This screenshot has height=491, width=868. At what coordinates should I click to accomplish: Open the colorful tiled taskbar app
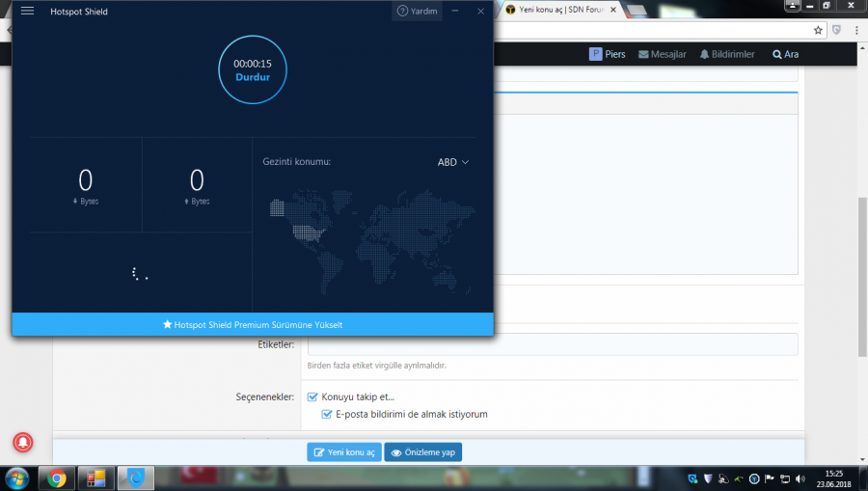pyautogui.click(x=95, y=478)
